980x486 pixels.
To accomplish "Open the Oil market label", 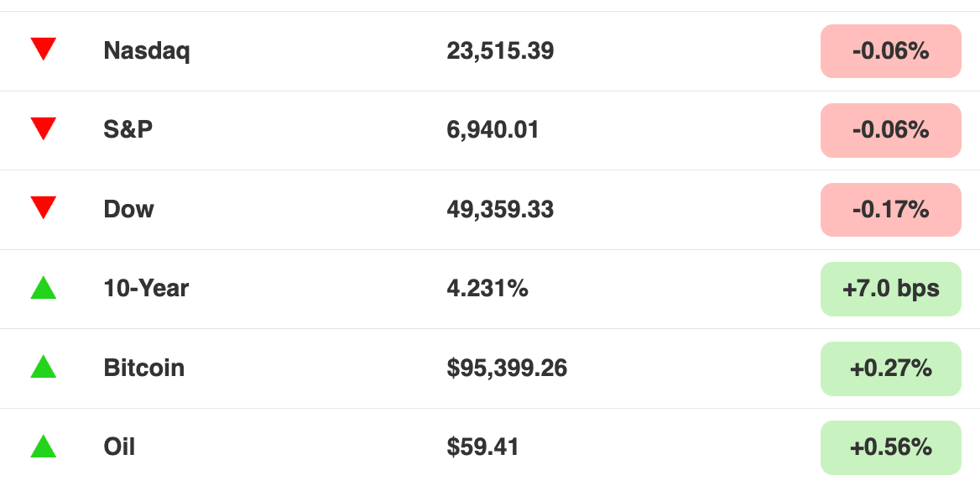I will coord(119,447).
